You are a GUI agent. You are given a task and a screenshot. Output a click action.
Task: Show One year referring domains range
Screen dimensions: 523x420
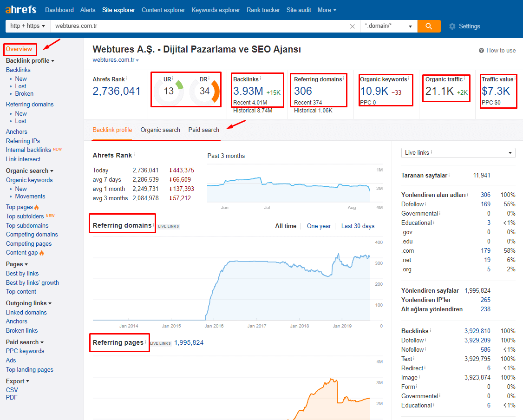coord(319,226)
